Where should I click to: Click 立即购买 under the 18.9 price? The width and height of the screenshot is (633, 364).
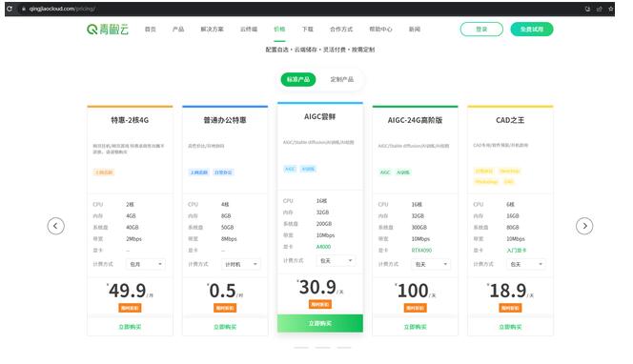[x=510, y=327]
